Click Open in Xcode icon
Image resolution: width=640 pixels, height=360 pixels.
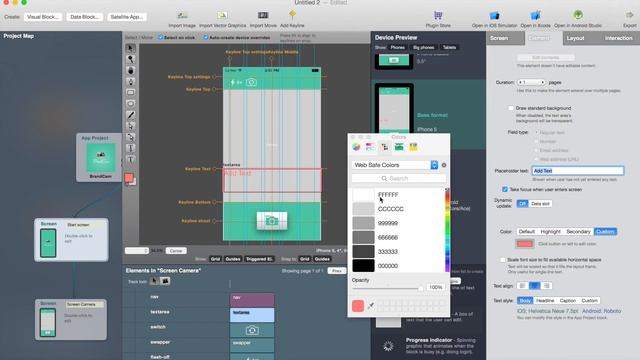[536, 16]
